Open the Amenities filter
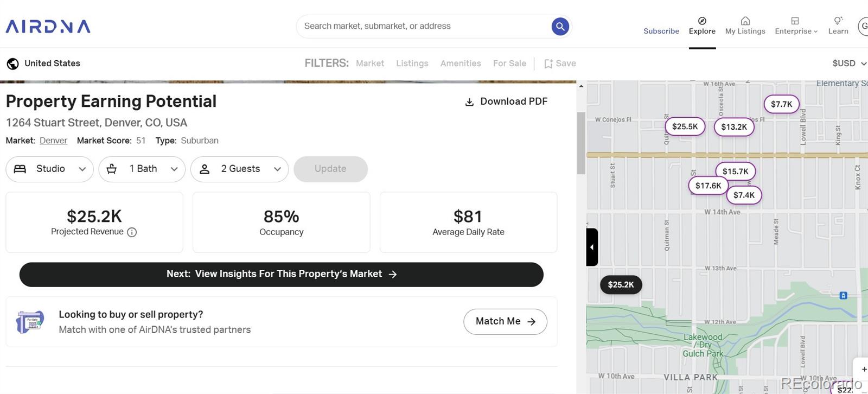Image resolution: width=868 pixels, height=394 pixels. point(461,63)
